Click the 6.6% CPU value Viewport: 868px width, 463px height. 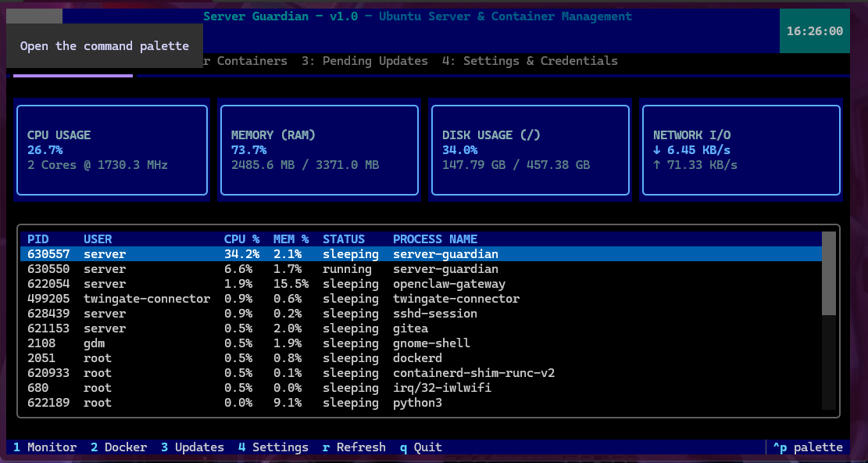[238, 269]
